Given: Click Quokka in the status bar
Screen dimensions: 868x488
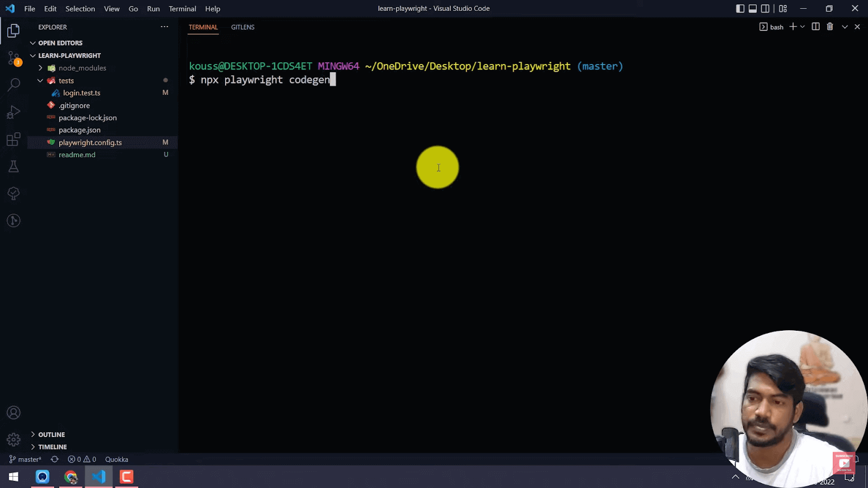Looking at the screenshot, I should pyautogui.click(x=116, y=459).
